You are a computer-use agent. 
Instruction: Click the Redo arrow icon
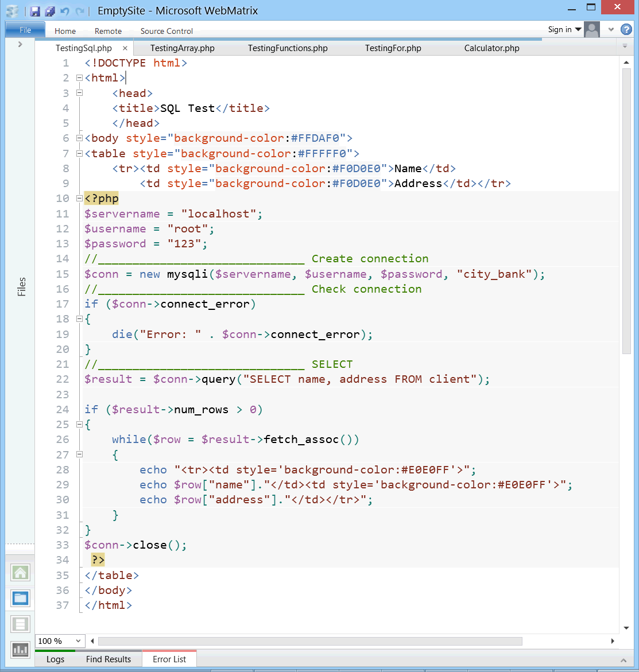point(80,11)
